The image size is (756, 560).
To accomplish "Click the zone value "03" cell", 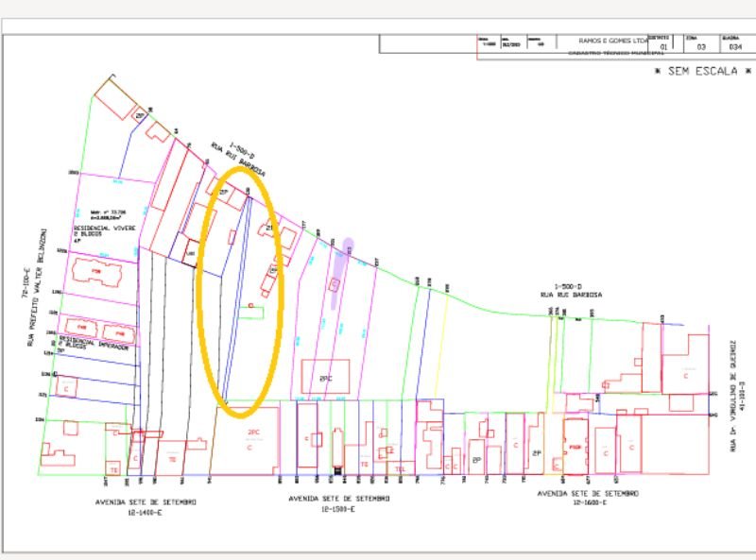I will [701, 47].
